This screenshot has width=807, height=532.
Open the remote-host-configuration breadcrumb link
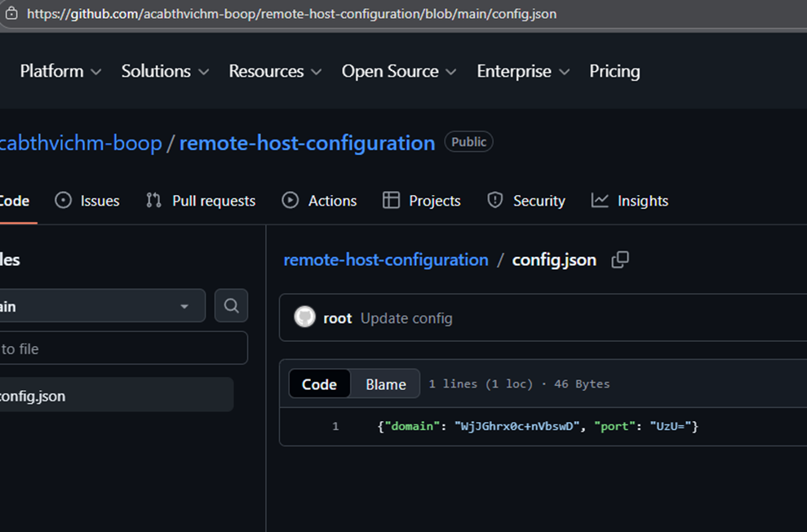click(386, 259)
